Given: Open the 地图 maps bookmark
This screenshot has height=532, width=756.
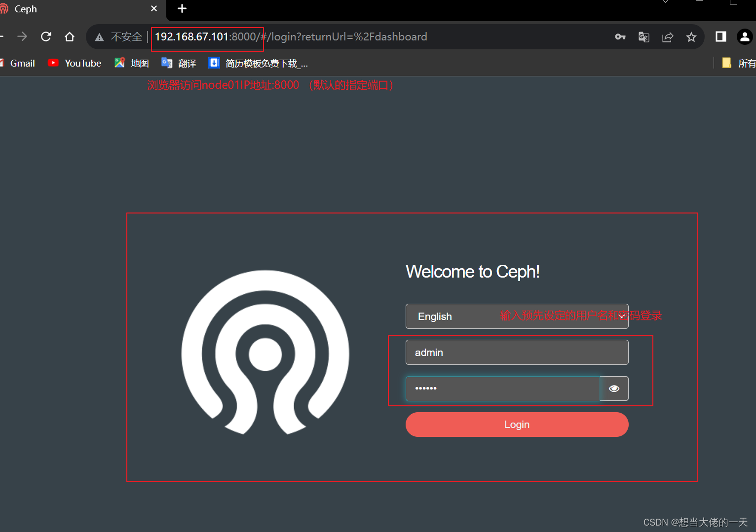Looking at the screenshot, I should pyautogui.click(x=132, y=63).
